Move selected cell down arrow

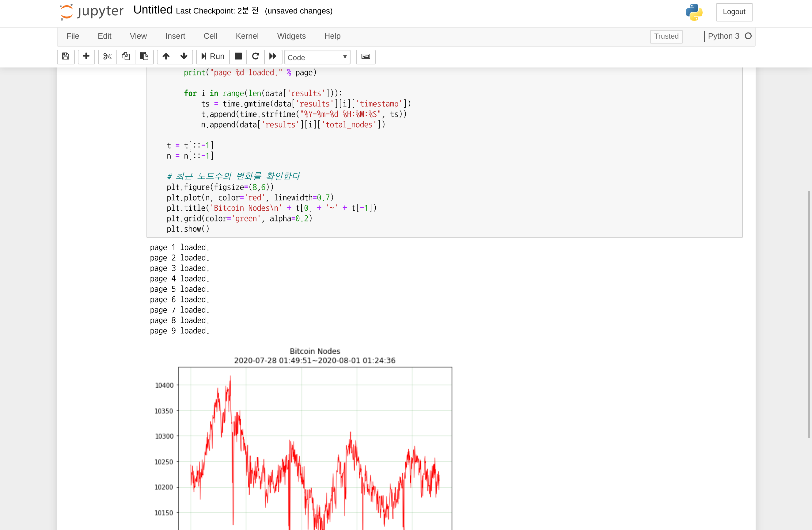pos(184,56)
